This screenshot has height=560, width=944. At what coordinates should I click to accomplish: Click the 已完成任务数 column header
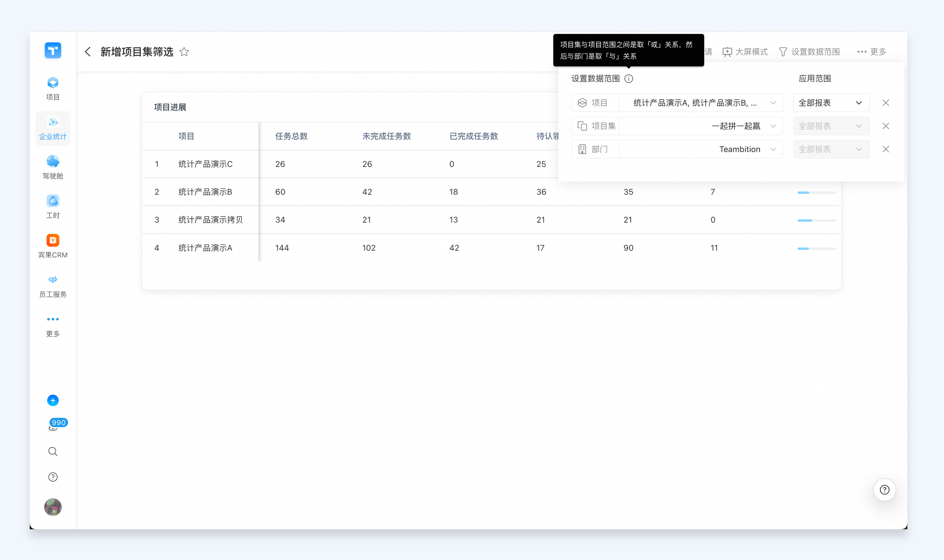[x=473, y=136]
